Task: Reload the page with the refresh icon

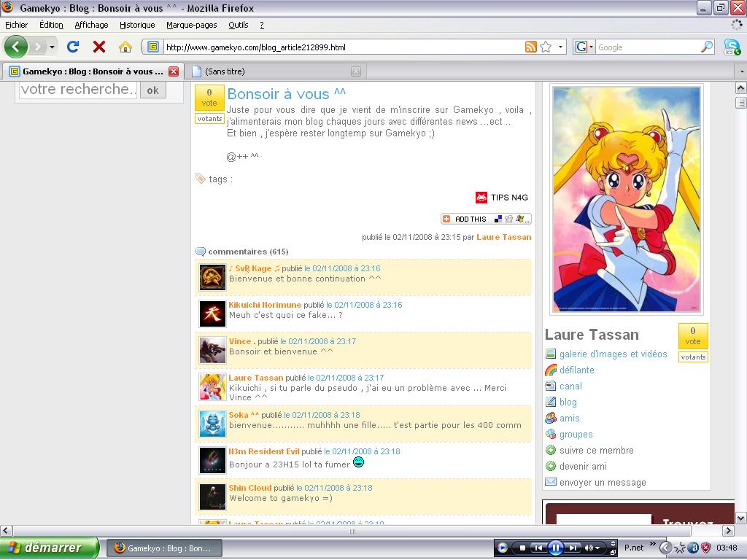Action: (73, 47)
